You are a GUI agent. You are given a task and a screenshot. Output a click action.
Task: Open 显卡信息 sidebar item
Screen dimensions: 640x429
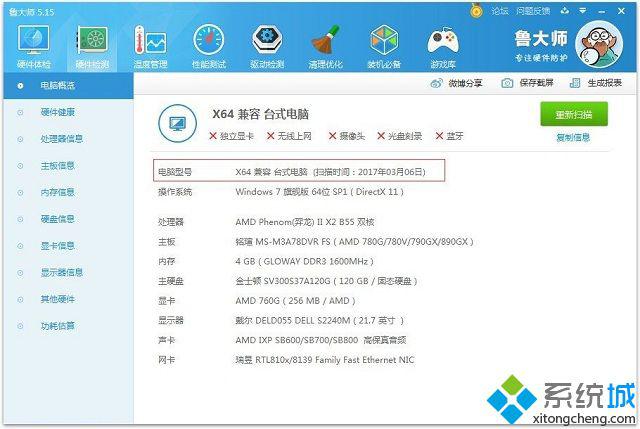pos(58,246)
